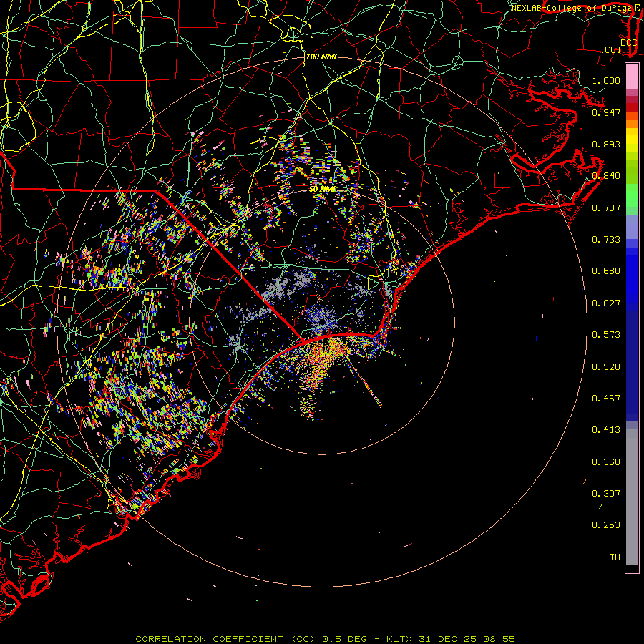Select the 0.307 legend value
644x644 pixels.
[606, 494]
